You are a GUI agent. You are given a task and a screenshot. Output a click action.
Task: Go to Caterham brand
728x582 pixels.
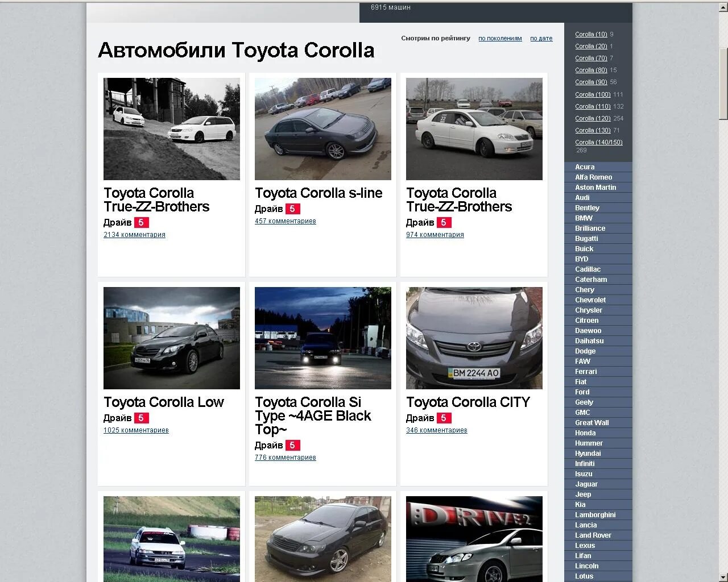click(x=591, y=280)
